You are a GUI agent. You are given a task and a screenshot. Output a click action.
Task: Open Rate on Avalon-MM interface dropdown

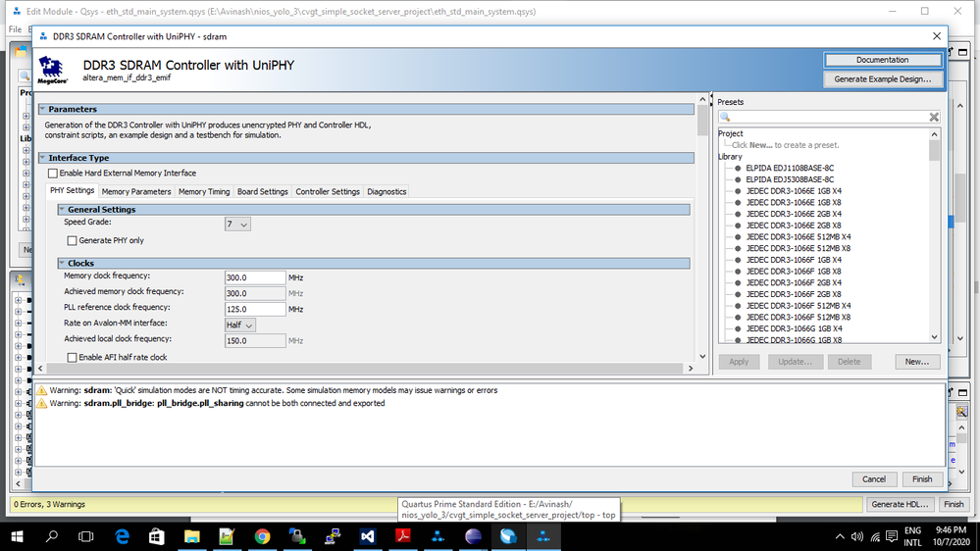tap(240, 326)
